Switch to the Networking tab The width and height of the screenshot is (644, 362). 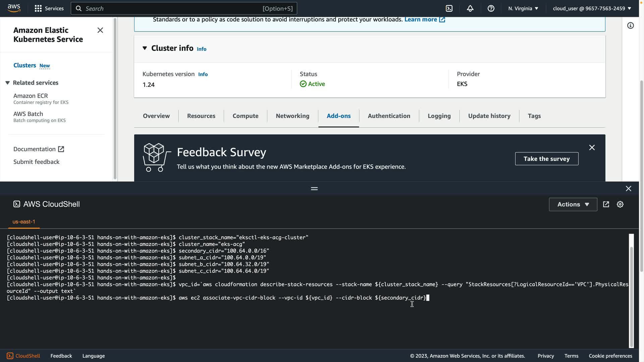tap(292, 116)
